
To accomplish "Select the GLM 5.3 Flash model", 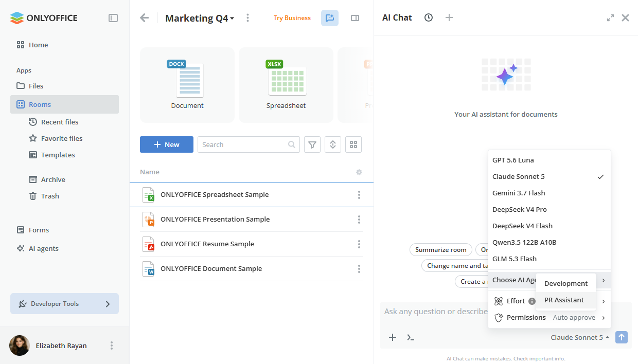I will (x=550, y=259).
